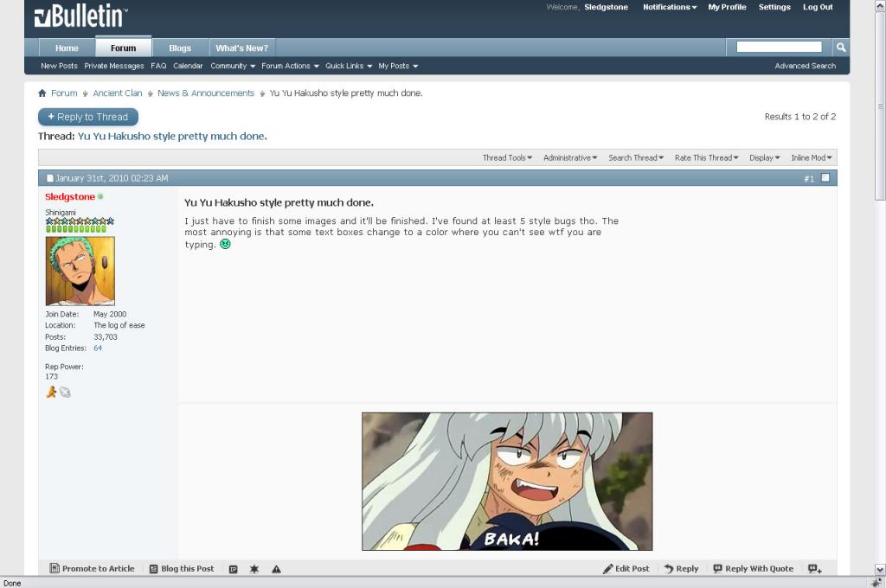Image resolution: width=886 pixels, height=588 pixels.
Task: Expand the Display menu
Action: point(765,158)
